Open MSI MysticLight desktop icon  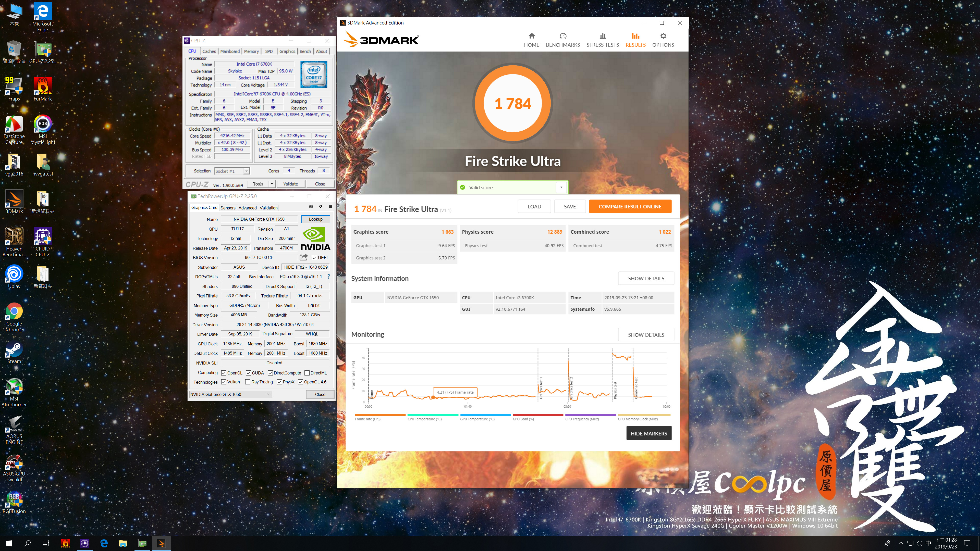[43, 130]
